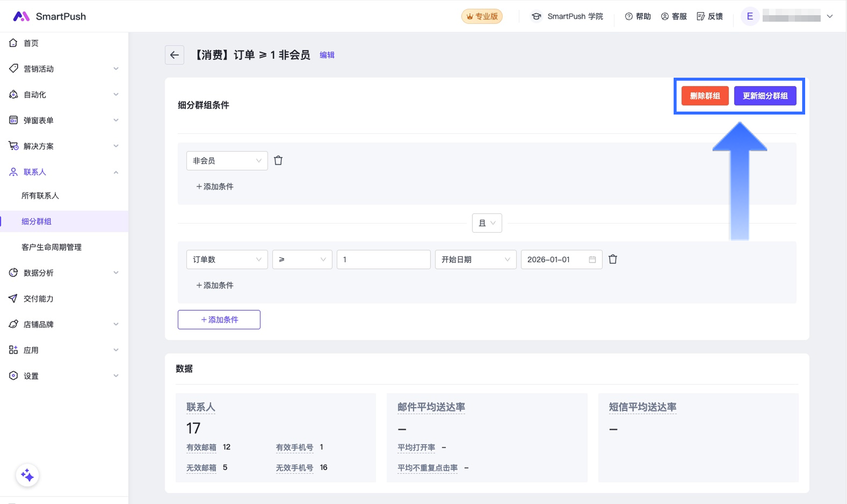
Task: Expand the 弹窗表单 menu chevron
Action: [116, 120]
